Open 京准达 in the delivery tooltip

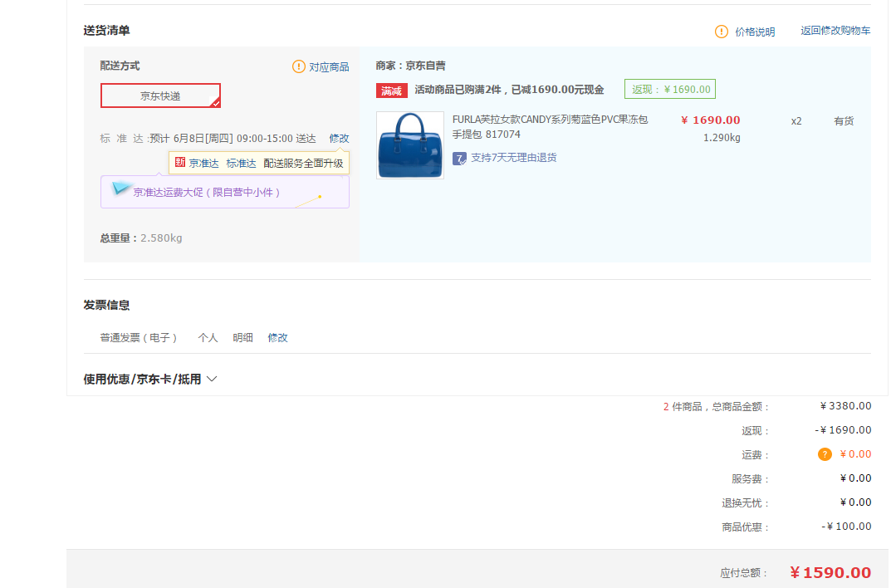point(204,164)
